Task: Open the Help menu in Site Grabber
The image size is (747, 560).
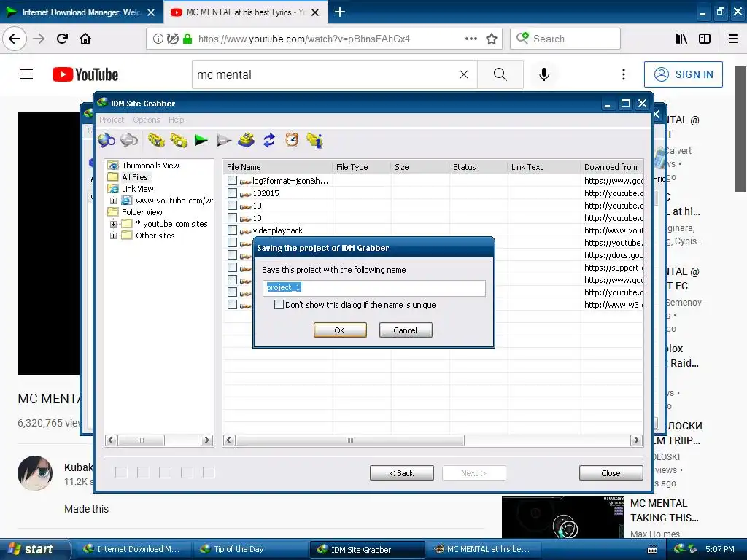Action: tap(176, 120)
